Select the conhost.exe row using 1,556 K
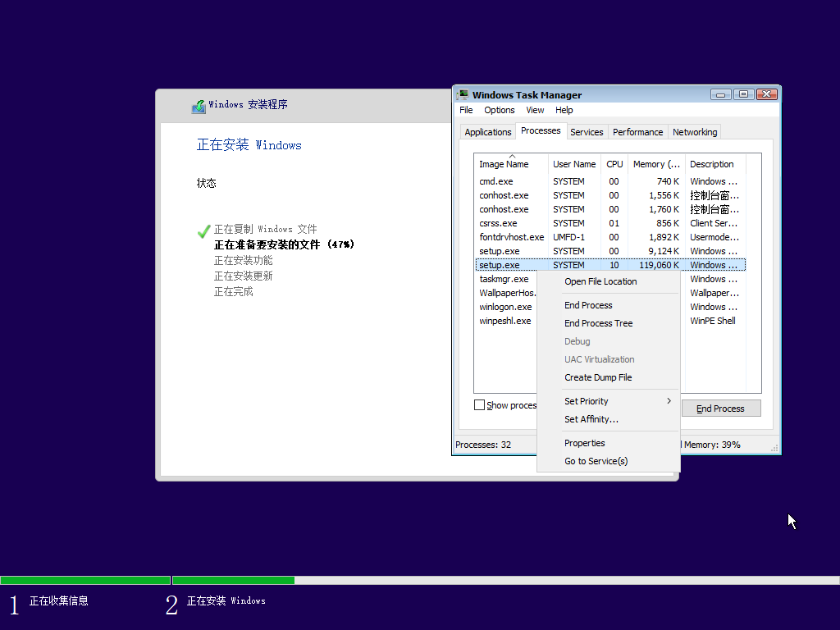Image resolution: width=840 pixels, height=630 pixels. [610, 195]
